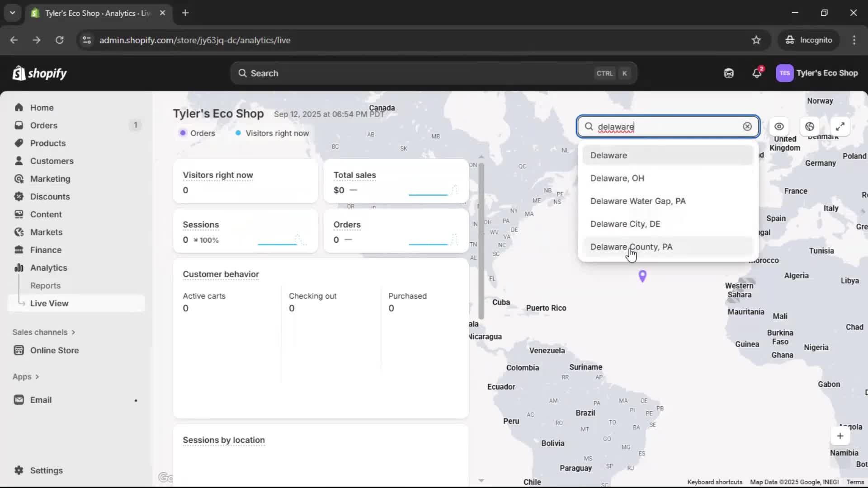Toggle the Orders legend indicator
The image size is (868, 488).
[197, 133]
